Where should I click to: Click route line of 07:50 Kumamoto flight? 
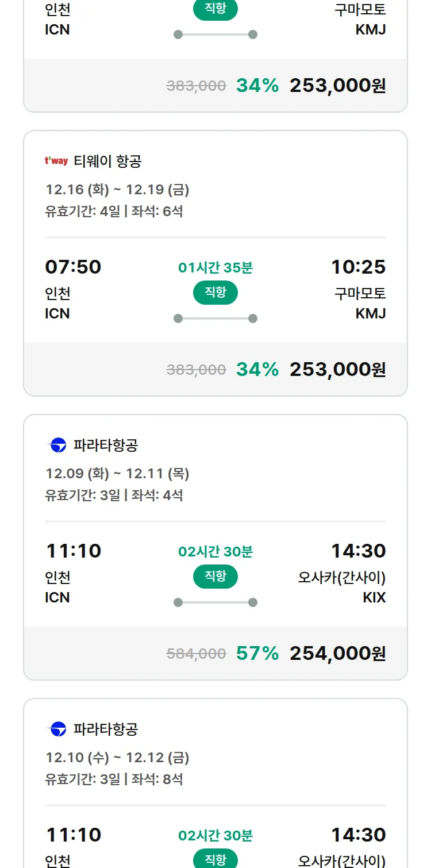[215, 318]
